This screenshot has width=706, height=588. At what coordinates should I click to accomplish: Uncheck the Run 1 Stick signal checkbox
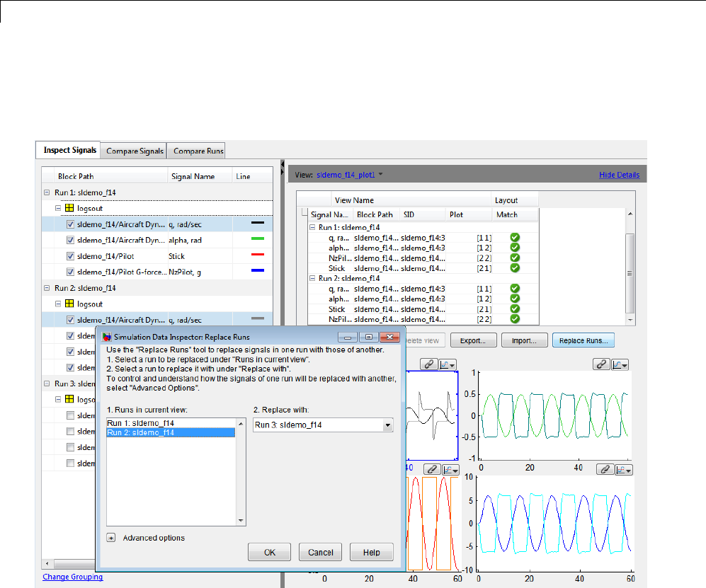click(x=70, y=256)
